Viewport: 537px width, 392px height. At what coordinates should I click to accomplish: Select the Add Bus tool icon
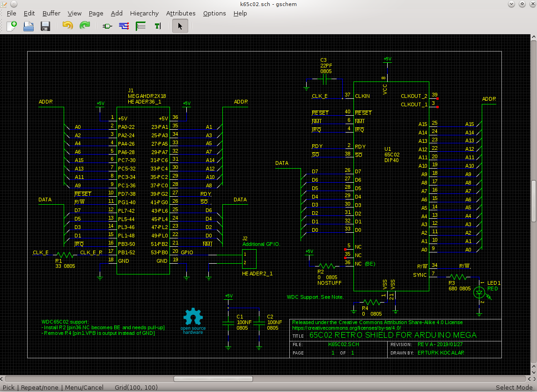tap(141, 26)
